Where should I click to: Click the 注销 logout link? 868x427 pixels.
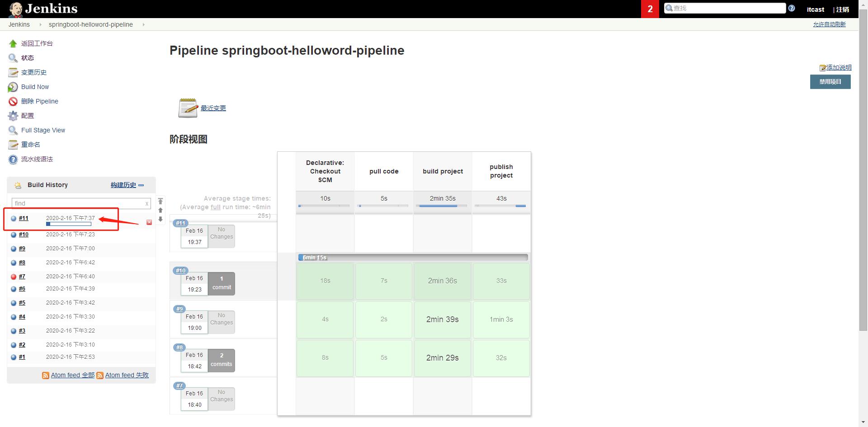point(842,9)
